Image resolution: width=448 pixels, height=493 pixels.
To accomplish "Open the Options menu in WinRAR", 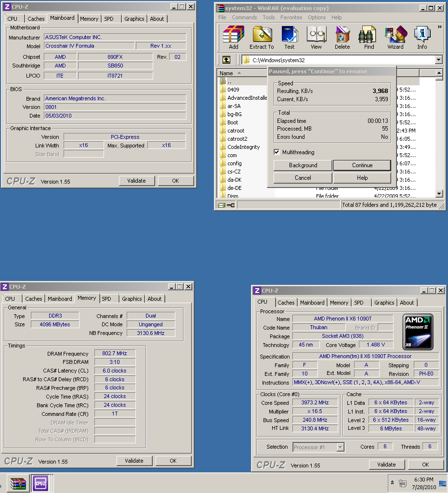I will 317,17.
